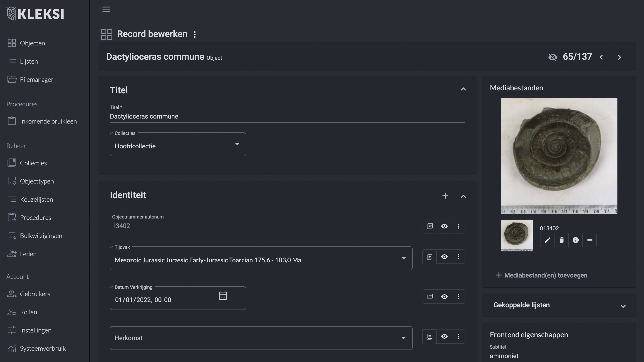
Task: Open the Herkomst dropdown
Action: click(261, 338)
